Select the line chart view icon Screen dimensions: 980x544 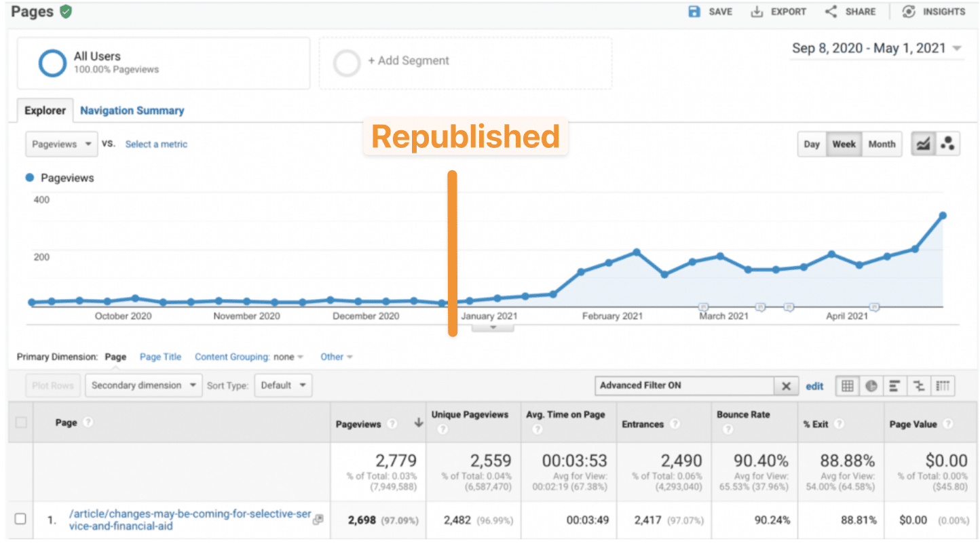click(923, 144)
